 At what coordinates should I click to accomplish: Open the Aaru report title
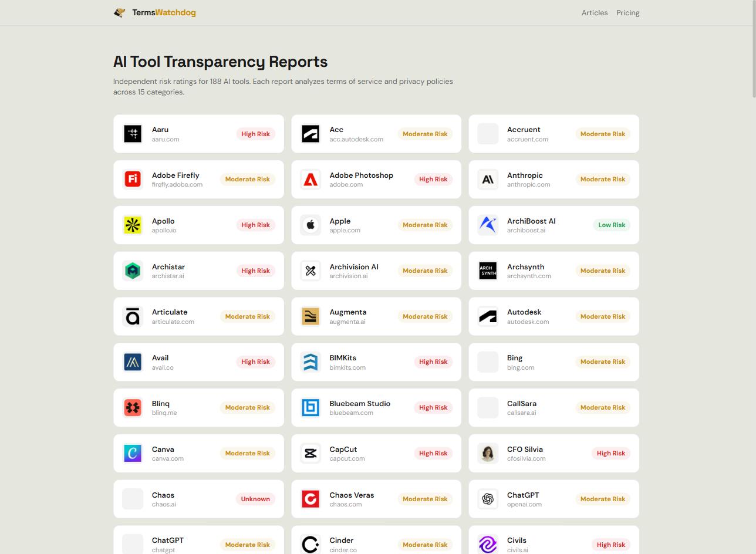point(160,130)
